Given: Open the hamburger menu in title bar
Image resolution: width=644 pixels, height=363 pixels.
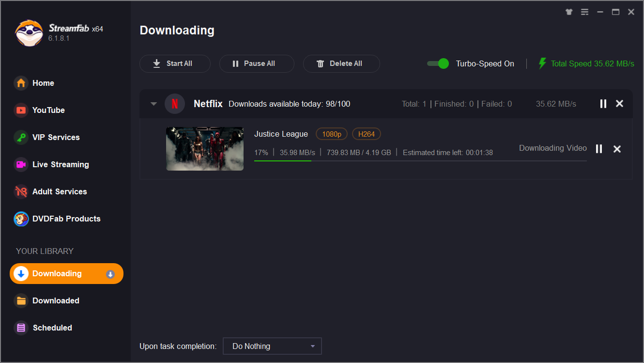Looking at the screenshot, I should click(x=585, y=12).
